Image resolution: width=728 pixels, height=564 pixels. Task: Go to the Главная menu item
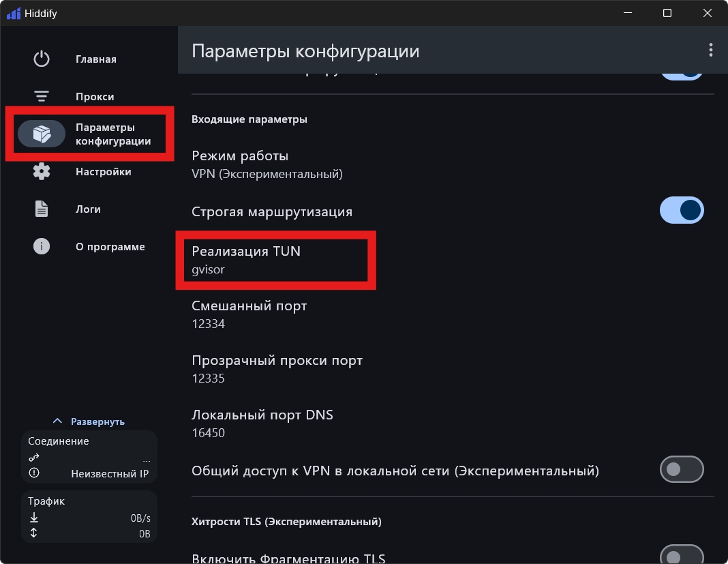pyautogui.click(x=96, y=59)
